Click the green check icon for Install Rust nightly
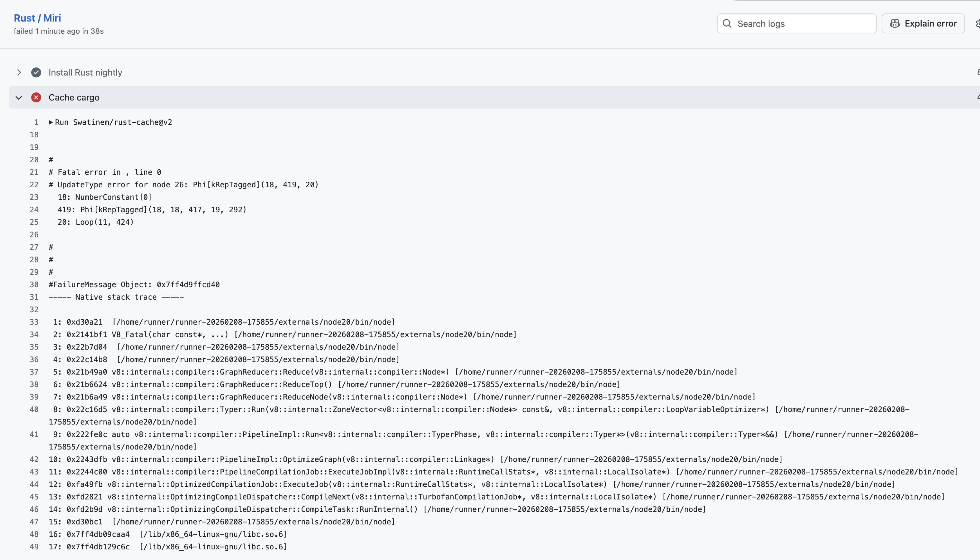The height and width of the screenshot is (560, 980). click(x=36, y=72)
